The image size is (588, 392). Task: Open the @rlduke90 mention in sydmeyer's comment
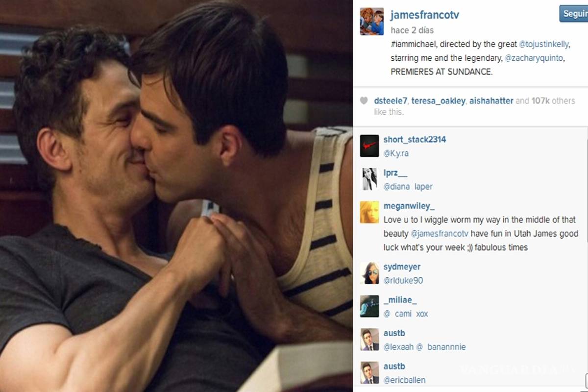point(403,281)
